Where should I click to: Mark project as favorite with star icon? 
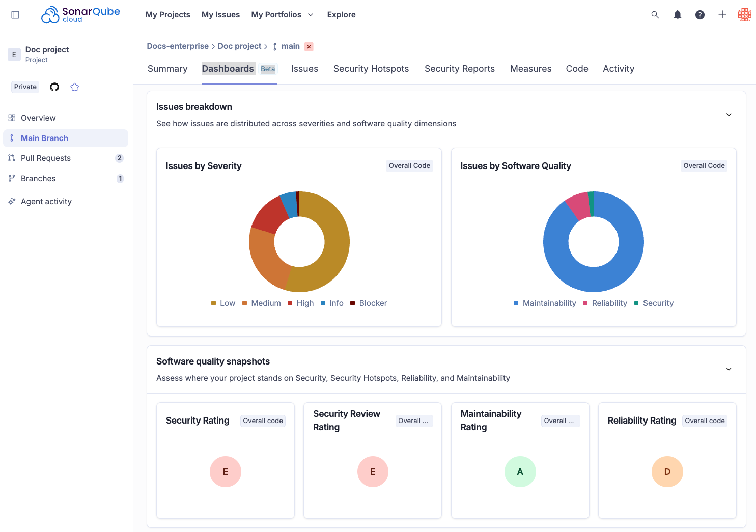75,87
